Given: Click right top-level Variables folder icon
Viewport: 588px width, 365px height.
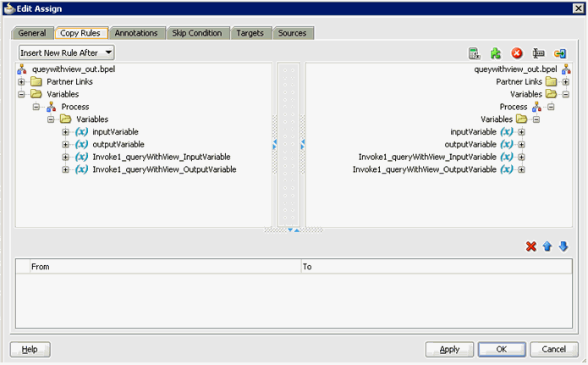Looking at the screenshot, I should pos(552,94).
